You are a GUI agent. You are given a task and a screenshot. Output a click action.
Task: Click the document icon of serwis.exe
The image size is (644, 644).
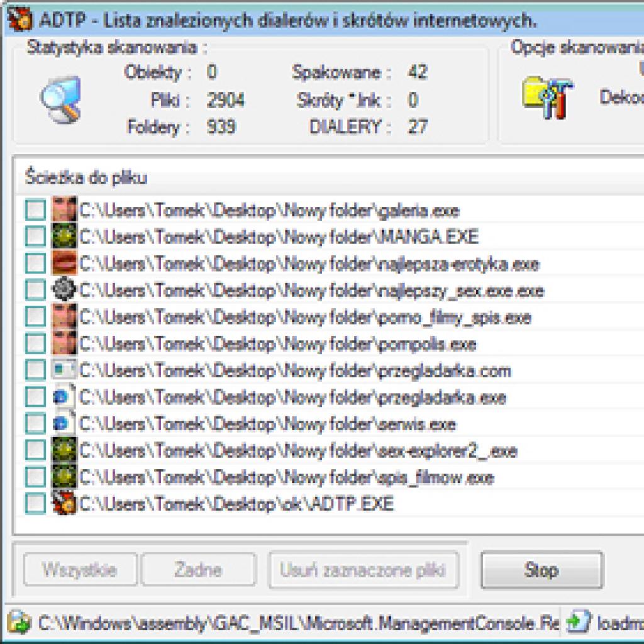coord(64,423)
